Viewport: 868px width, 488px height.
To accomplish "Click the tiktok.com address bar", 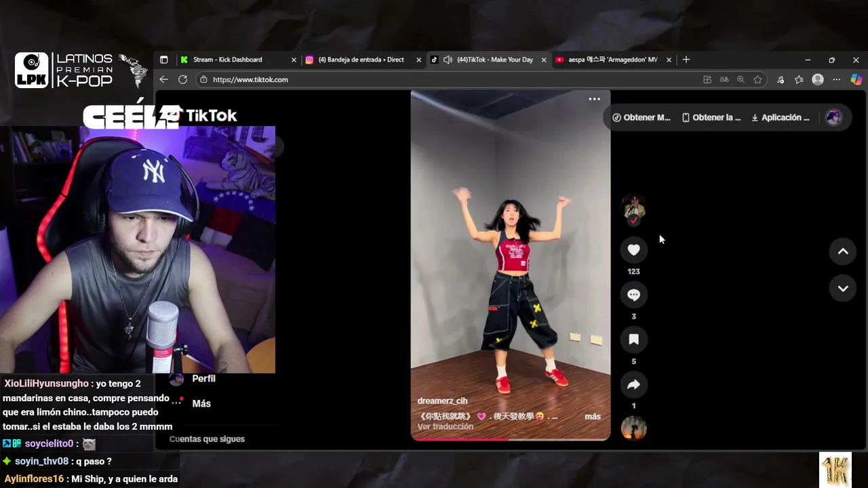I will click(x=448, y=79).
